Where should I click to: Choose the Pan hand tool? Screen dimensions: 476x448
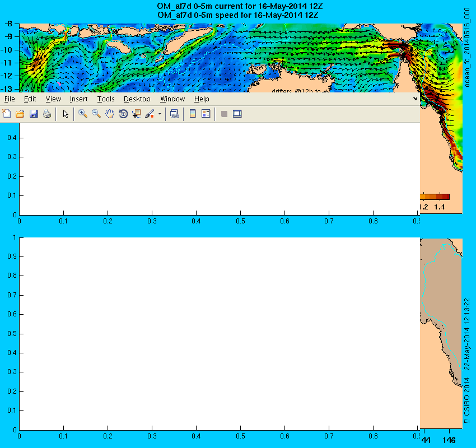pyautogui.click(x=110, y=114)
